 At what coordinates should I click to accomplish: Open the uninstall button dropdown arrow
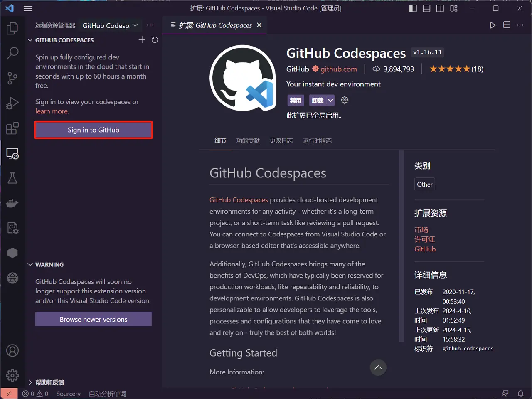pyautogui.click(x=330, y=100)
